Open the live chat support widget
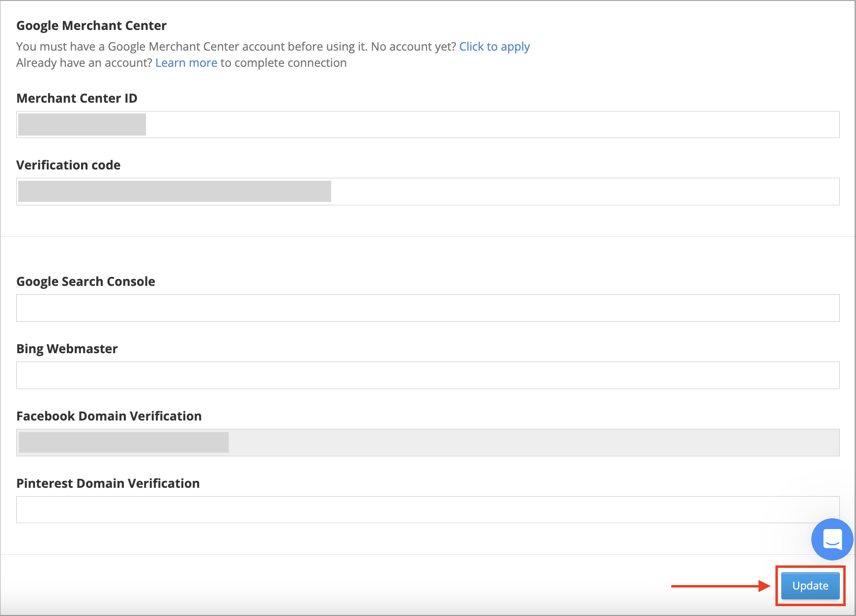 coord(832,539)
